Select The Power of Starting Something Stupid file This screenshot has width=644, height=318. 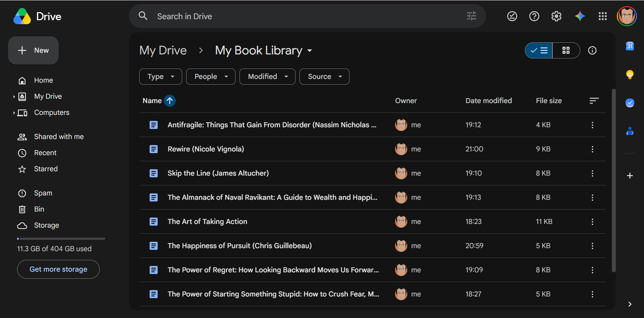(x=372, y=295)
